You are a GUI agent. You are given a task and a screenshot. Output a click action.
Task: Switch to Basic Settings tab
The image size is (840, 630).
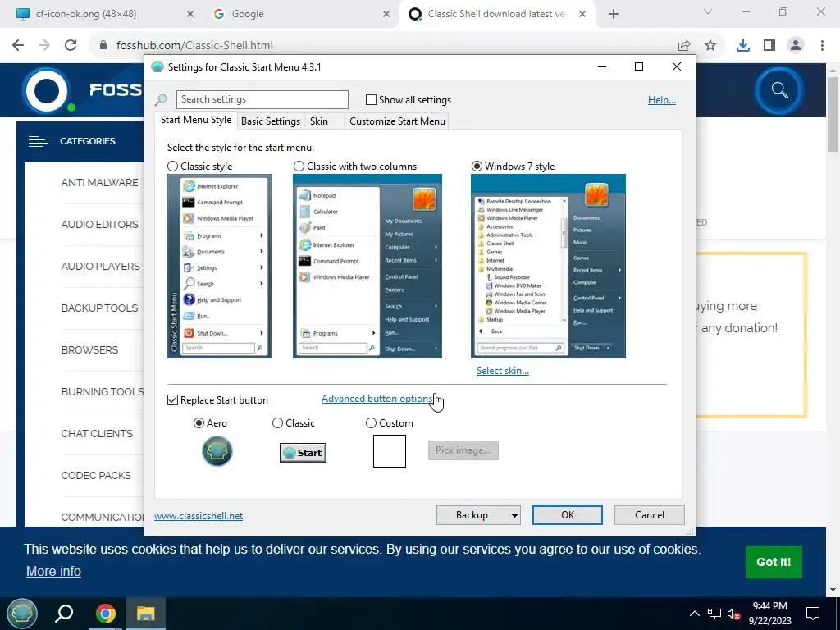pyautogui.click(x=271, y=121)
